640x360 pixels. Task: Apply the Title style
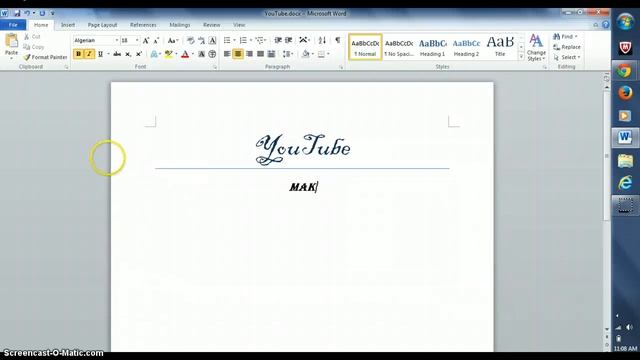pyautogui.click(x=500, y=47)
